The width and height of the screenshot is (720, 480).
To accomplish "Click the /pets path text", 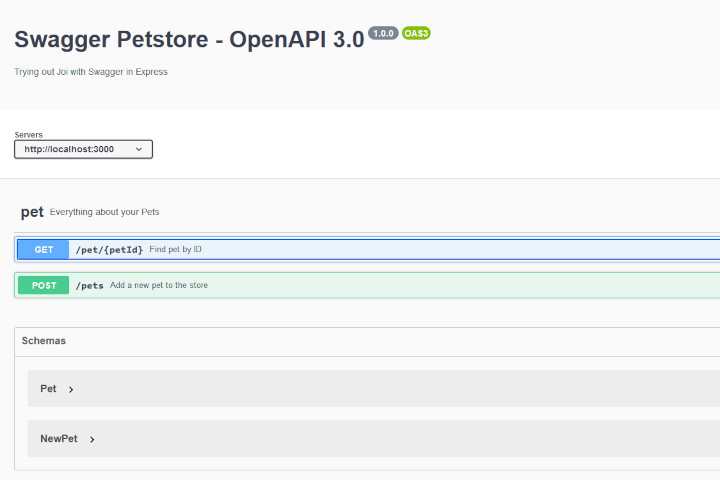I will tap(90, 285).
